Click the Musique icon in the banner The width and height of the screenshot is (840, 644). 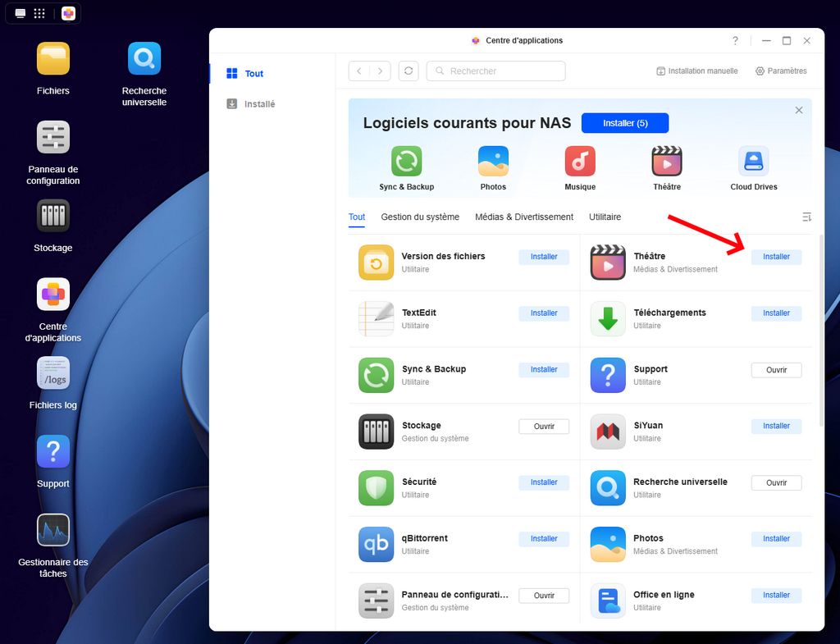(x=580, y=162)
